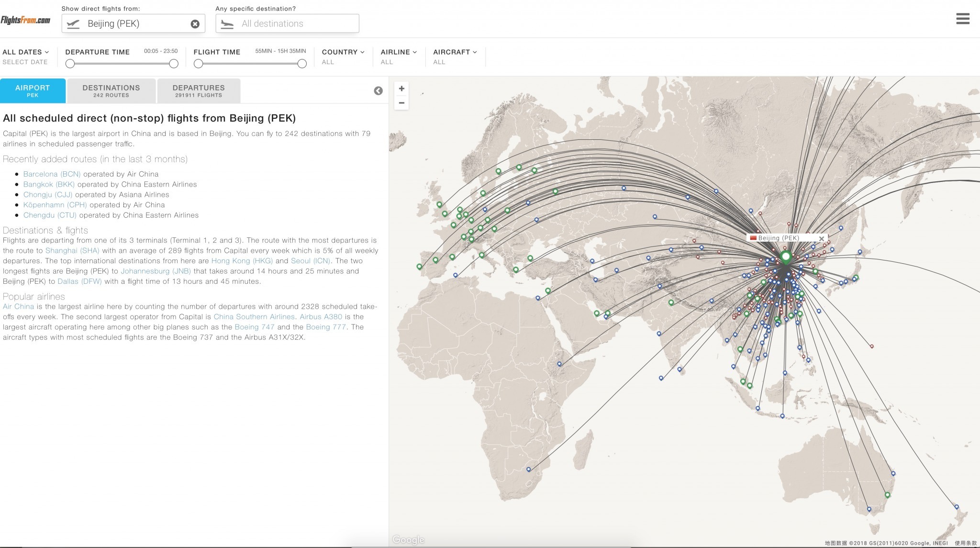Switch to the DESTINATIONS 242 routes tab
This screenshot has width=980, height=548.
click(x=111, y=90)
